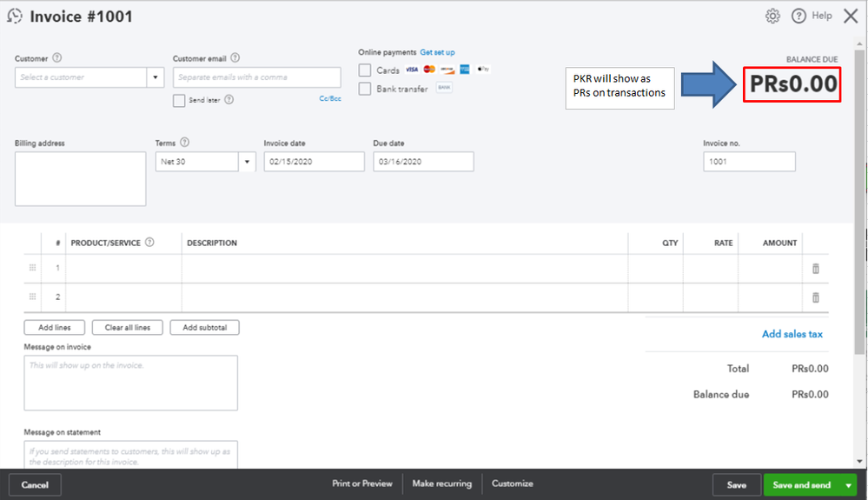Click the vertical scrollbar thumb
This screenshot has height=500, width=868.
[859, 202]
